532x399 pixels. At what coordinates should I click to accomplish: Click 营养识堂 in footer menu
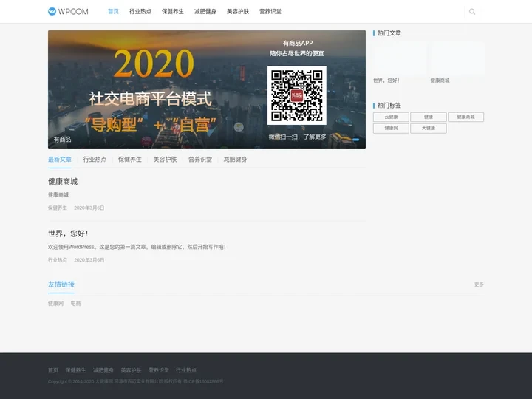[x=158, y=370]
